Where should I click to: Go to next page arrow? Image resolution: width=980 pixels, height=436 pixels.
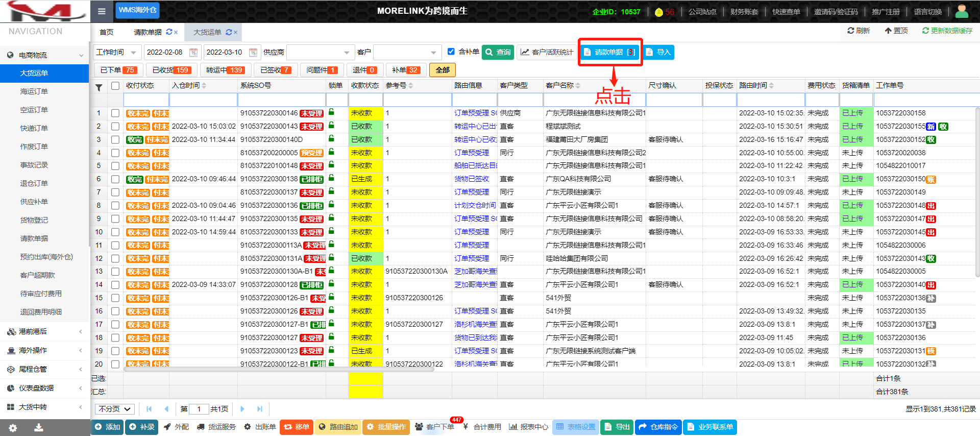tap(242, 409)
